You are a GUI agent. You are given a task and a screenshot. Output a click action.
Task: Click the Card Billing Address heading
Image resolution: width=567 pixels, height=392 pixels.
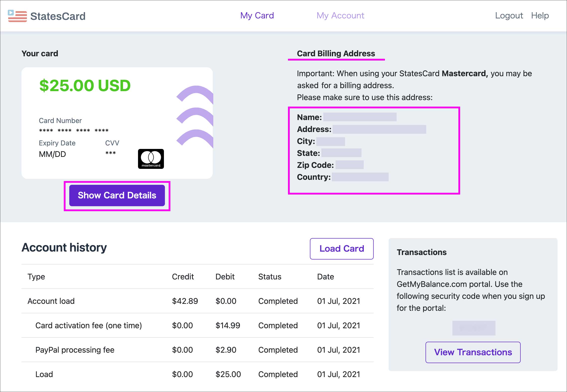[336, 53]
